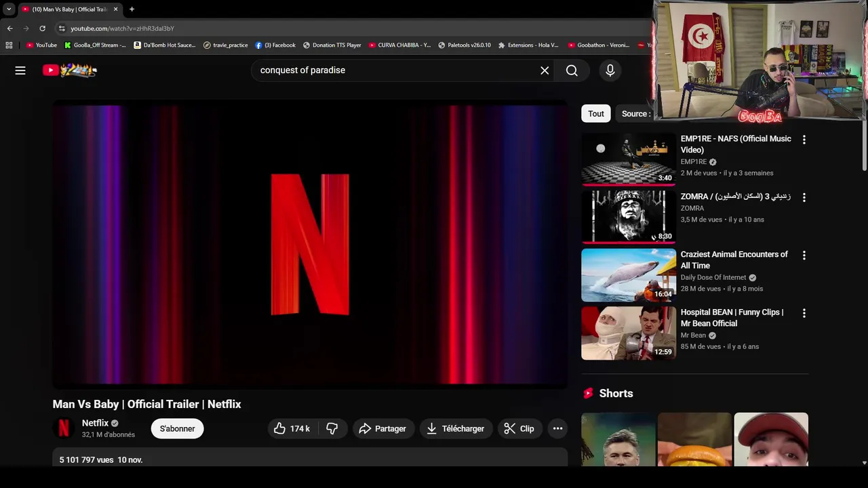Image resolution: width=868 pixels, height=488 pixels.
Task: Open options for Hospital BEAN video
Action: coord(804,313)
